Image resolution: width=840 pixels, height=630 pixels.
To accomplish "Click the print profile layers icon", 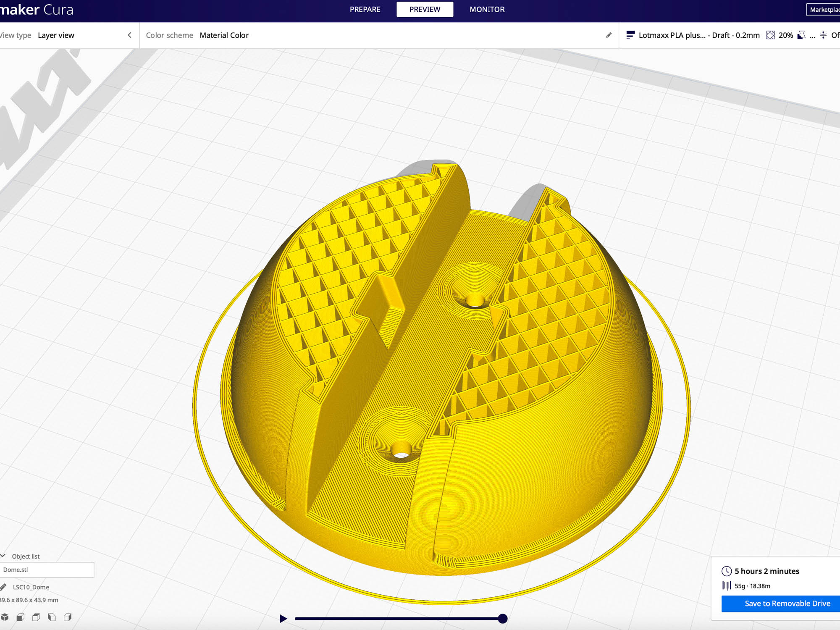I will 630,35.
